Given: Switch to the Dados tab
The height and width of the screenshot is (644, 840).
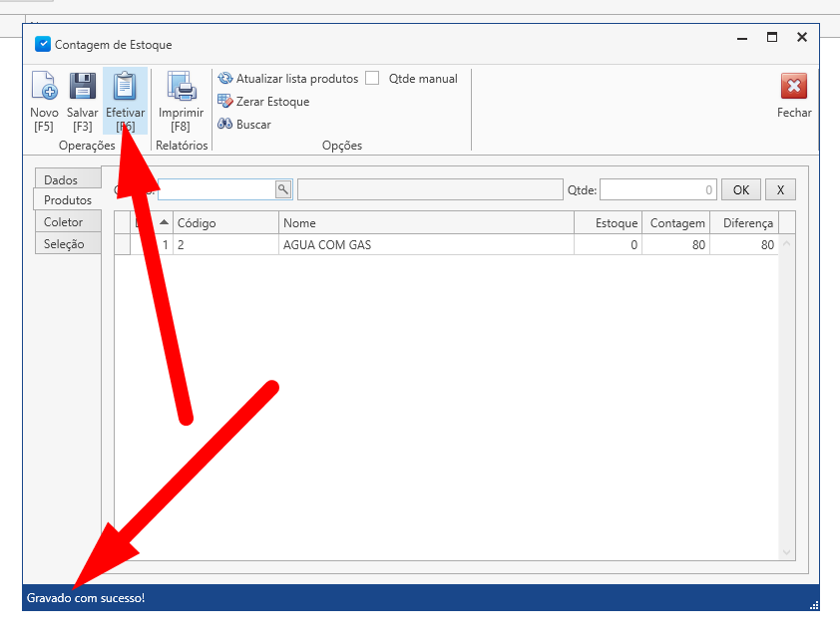Looking at the screenshot, I should click(61, 179).
